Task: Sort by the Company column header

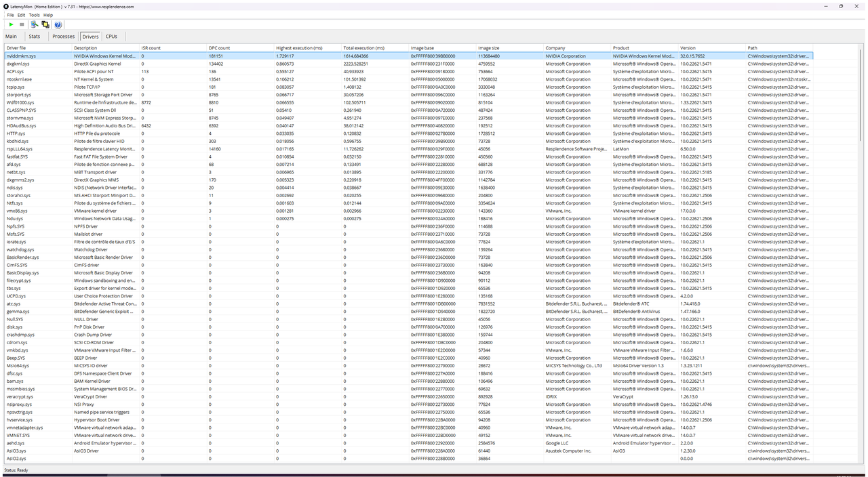Action: 577,48
